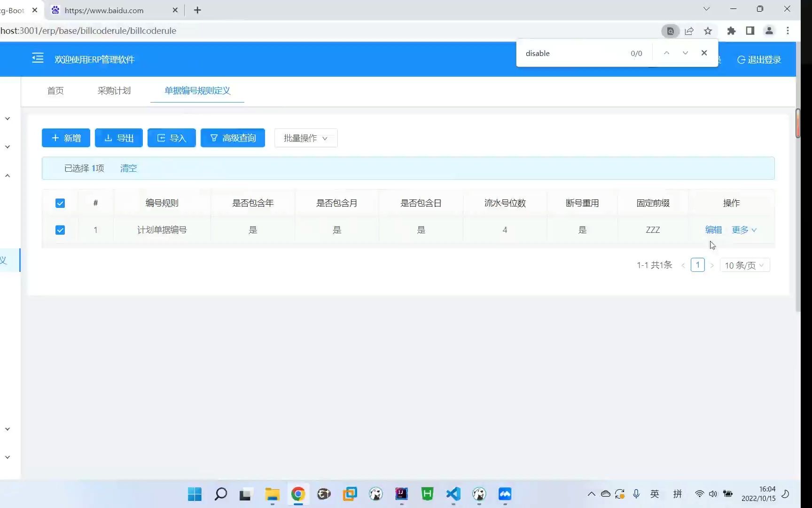The width and height of the screenshot is (812, 508).
Task: Expand the second sidebar menu chevron
Action: 8,147
